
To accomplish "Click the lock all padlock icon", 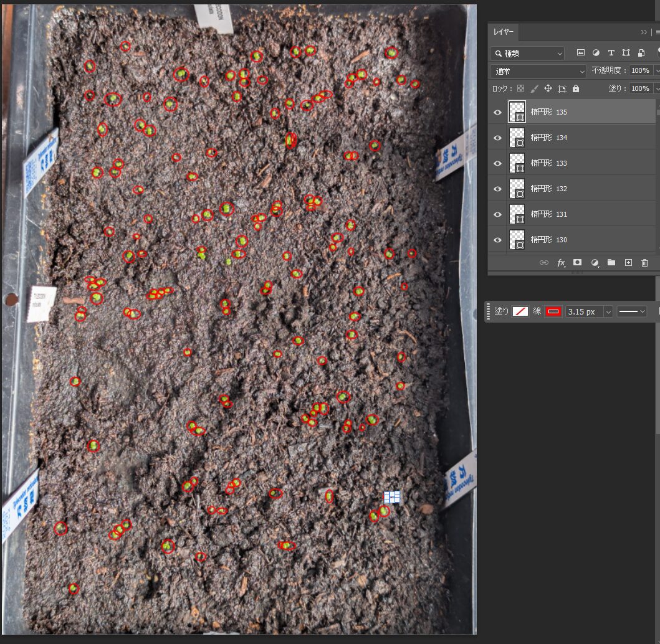I will point(576,88).
